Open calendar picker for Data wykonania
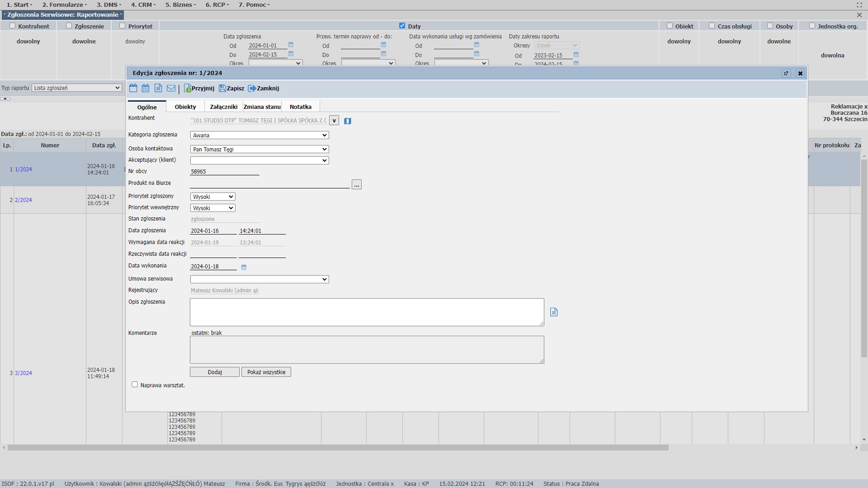Viewport: 868px width, 488px height. [x=244, y=267]
